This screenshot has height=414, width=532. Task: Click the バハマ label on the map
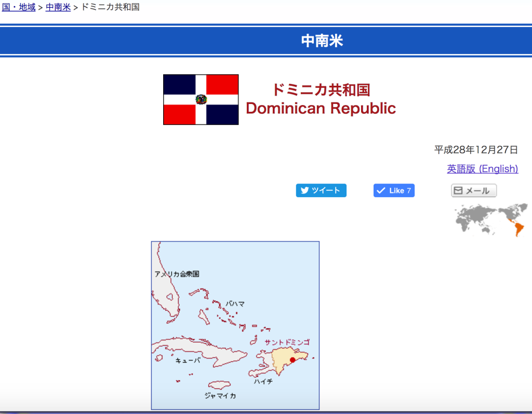point(235,304)
